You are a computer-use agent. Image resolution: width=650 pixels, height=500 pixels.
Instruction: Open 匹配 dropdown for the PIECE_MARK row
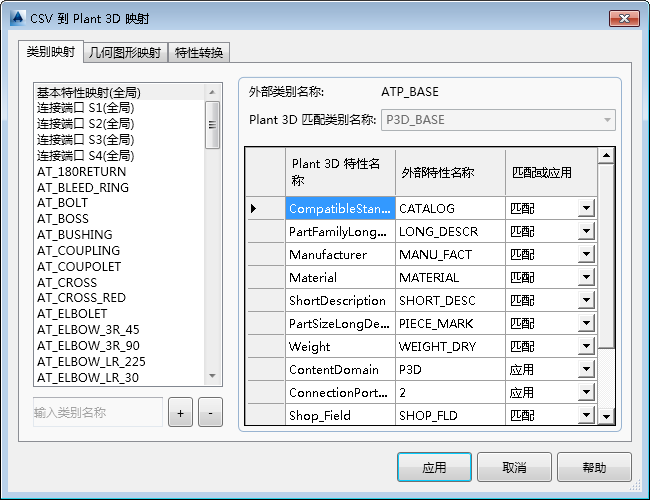click(586, 323)
